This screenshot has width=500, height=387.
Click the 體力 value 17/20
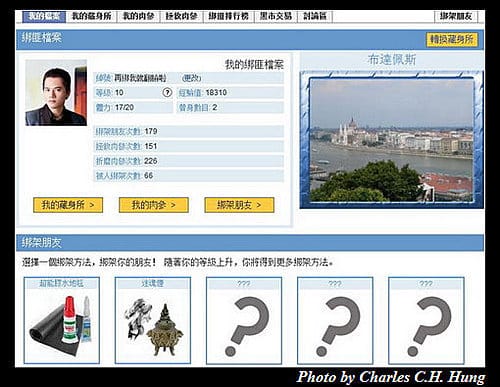tap(124, 107)
